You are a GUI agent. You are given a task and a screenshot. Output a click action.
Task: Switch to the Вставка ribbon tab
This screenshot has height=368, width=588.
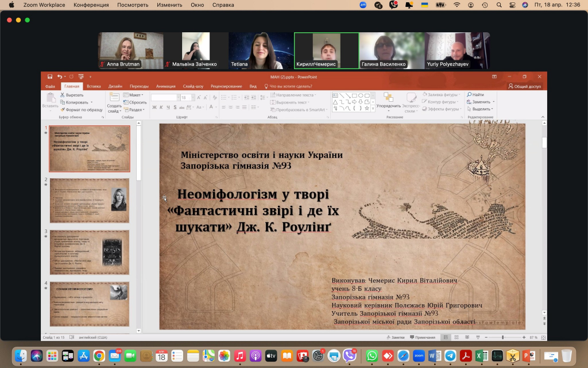[x=94, y=86]
